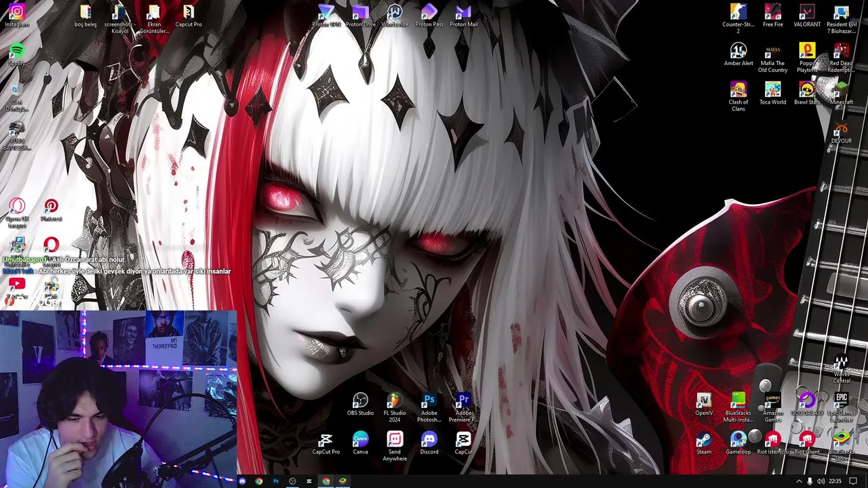The height and width of the screenshot is (488, 868).
Task: Open Toca World shortcut
Action: (772, 93)
